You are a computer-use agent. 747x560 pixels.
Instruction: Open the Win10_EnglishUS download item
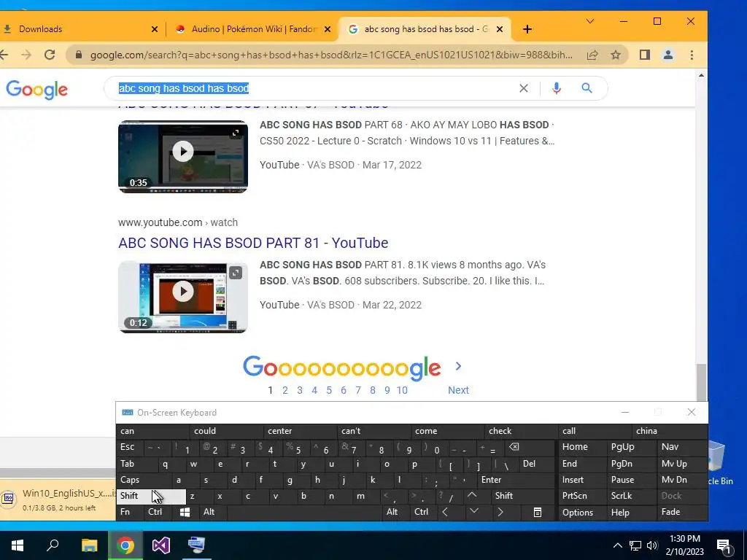click(x=58, y=499)
